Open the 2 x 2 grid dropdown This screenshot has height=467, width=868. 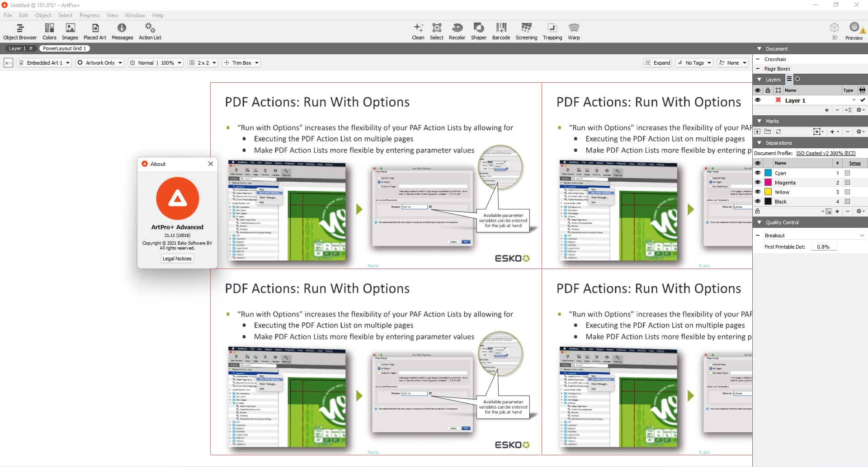point(203,63)
